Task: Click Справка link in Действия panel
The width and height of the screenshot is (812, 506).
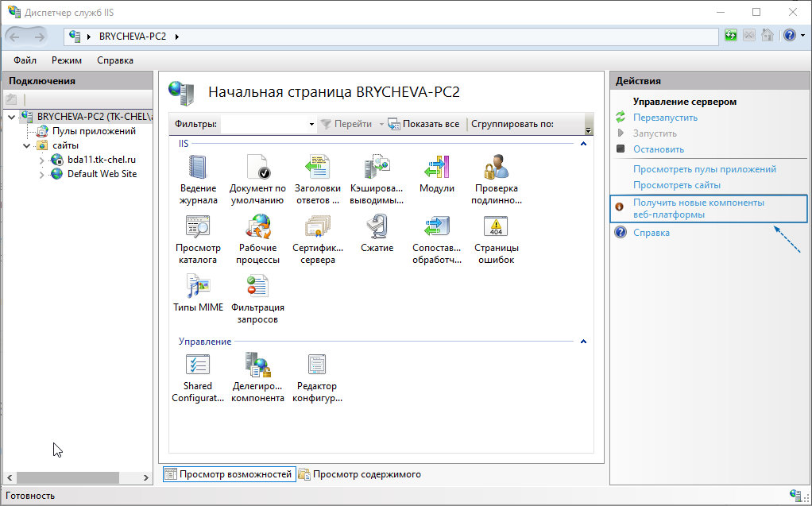Action: tap(651, 233)
